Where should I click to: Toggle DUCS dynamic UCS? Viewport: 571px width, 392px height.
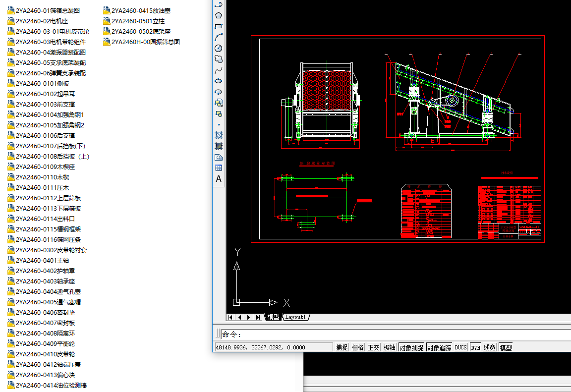coord(460,347)
